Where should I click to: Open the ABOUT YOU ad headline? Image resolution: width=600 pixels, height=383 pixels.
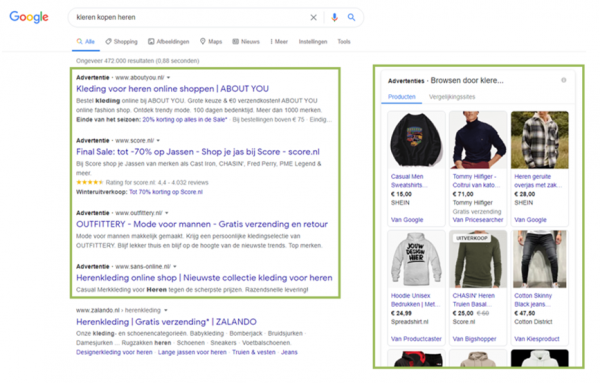[x=173, y=89]
